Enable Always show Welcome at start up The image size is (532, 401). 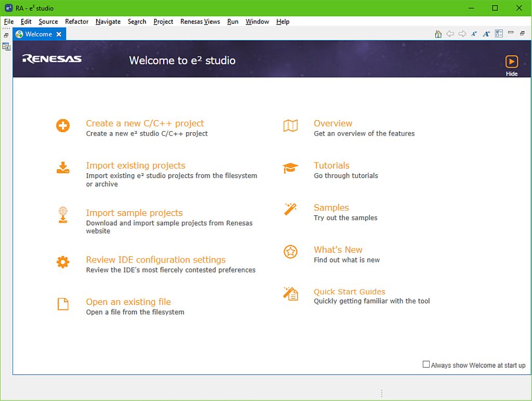(x=426, y=364)
